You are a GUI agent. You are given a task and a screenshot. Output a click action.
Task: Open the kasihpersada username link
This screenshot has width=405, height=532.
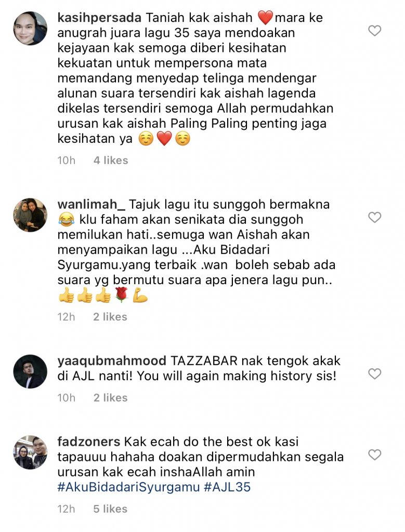pos(99,18)
